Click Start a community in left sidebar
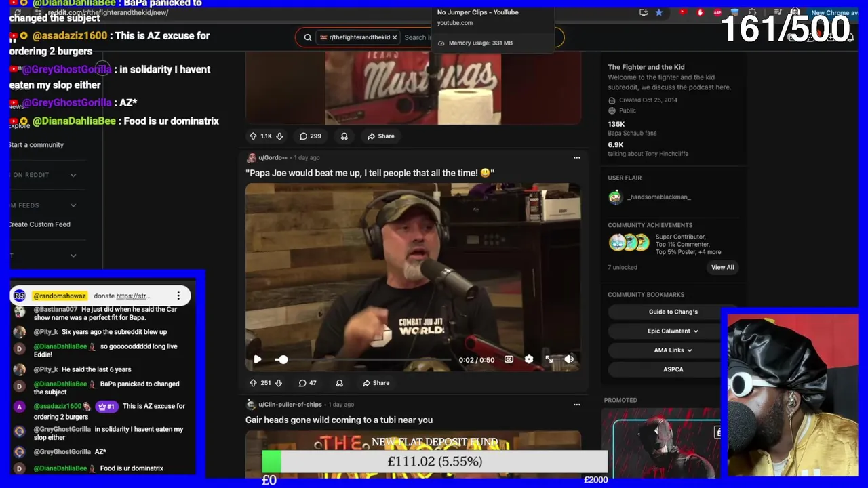 [x=37, y=145]
